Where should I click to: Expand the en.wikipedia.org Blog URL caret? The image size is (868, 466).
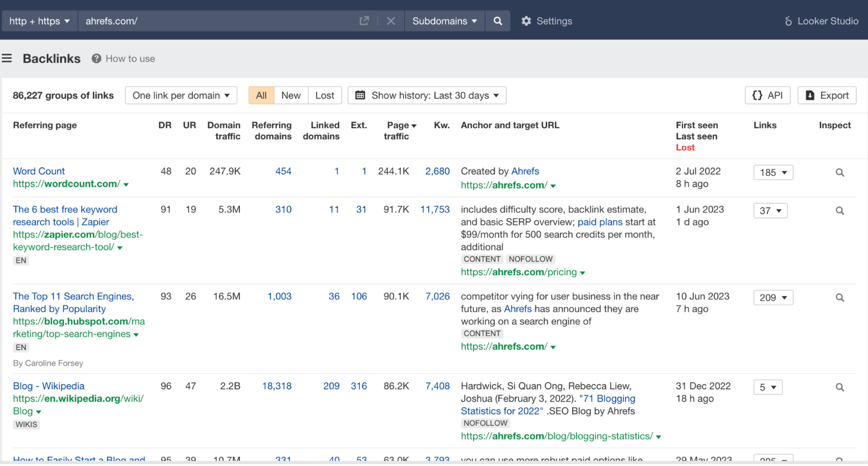tap(39, 412)
